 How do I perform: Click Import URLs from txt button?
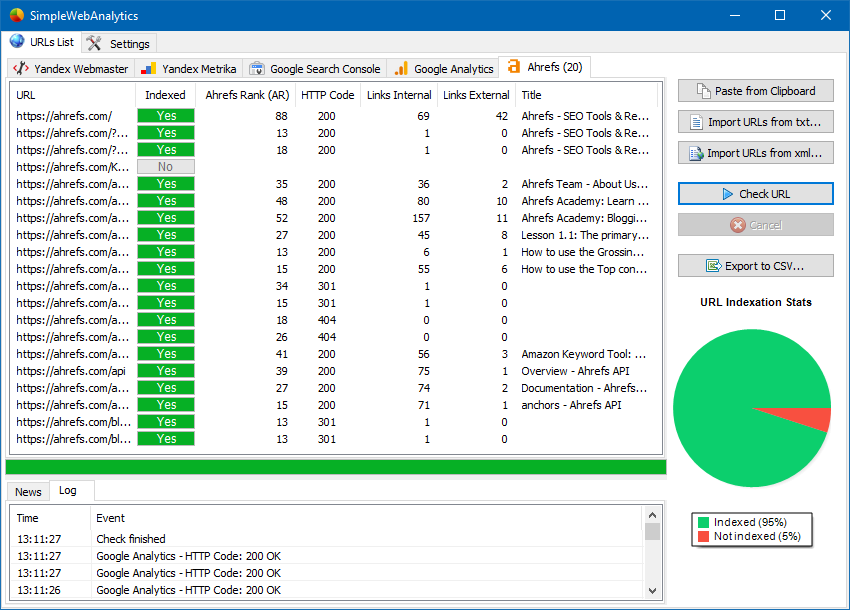755,122
